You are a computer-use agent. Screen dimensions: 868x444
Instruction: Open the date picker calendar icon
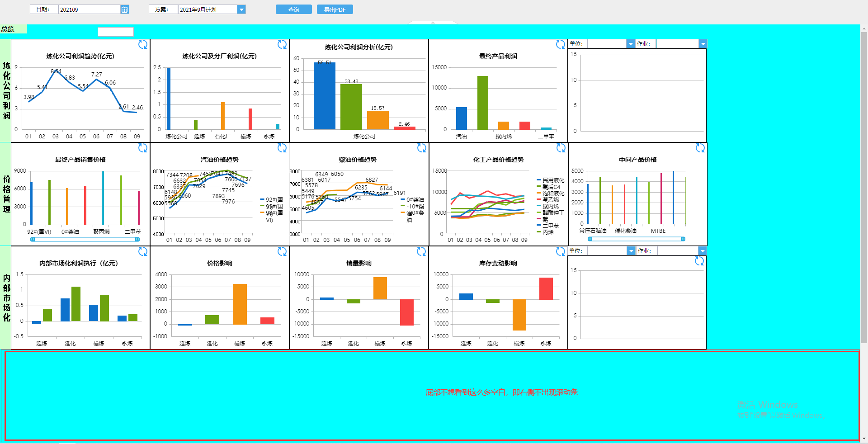[x=125, y=9]
